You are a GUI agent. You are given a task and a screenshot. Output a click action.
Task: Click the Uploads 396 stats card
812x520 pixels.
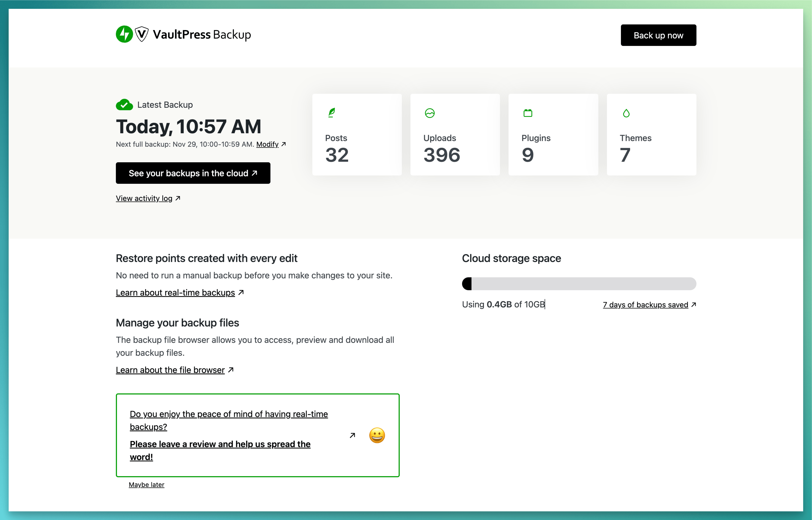tap(455, 135)
